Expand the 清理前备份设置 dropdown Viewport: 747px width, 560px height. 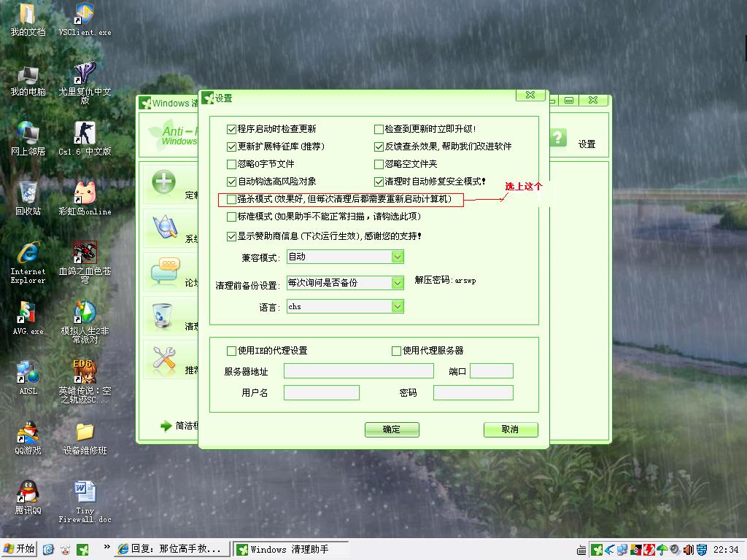click(x=398, y=283)
